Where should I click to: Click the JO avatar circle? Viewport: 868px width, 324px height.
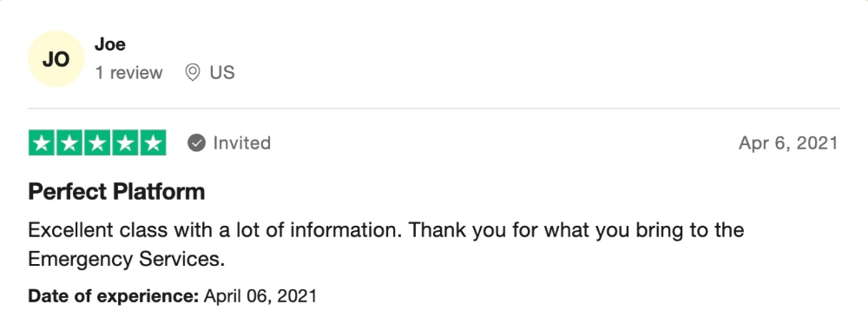point(56,59)
